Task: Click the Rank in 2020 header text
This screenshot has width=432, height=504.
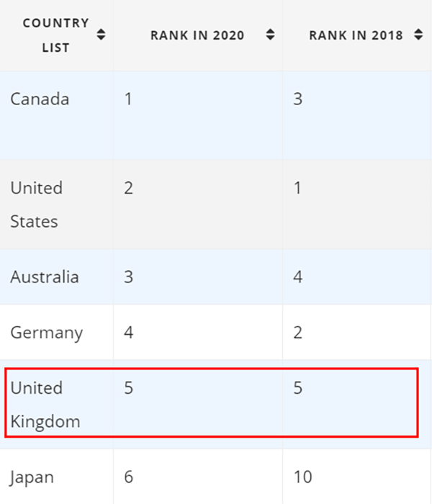Action: pos(197,35)
